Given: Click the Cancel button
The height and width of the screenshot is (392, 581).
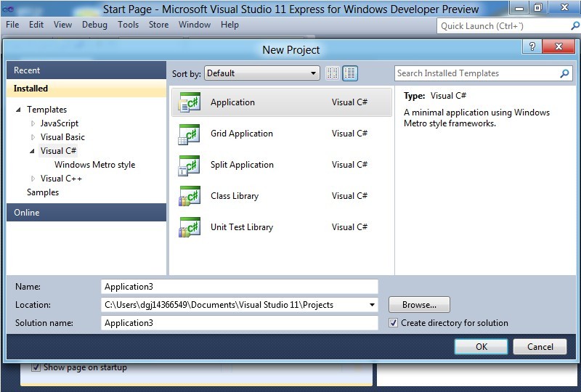Looking at the screenshot, I should pyautogui.click(x=540, y=347).
